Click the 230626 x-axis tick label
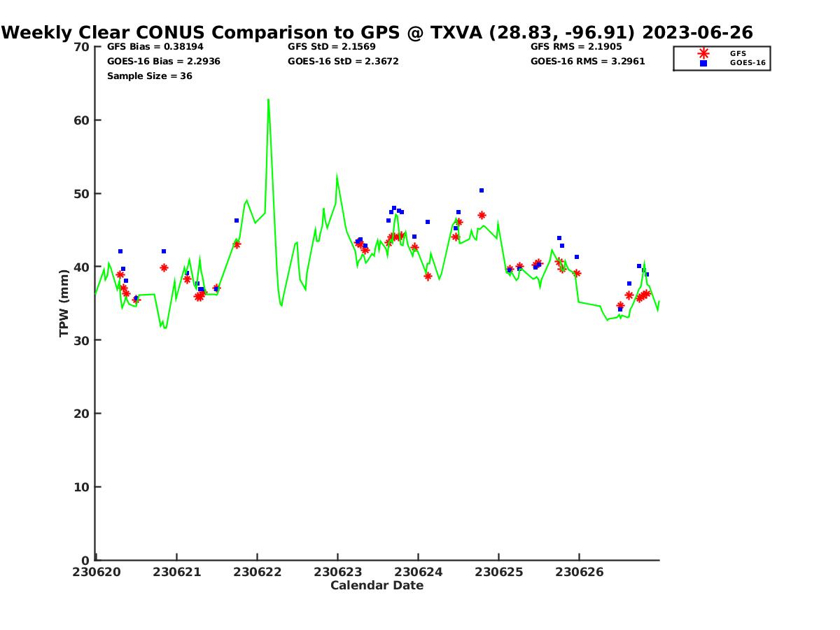The image size is (840, 630). coord(579,572)
